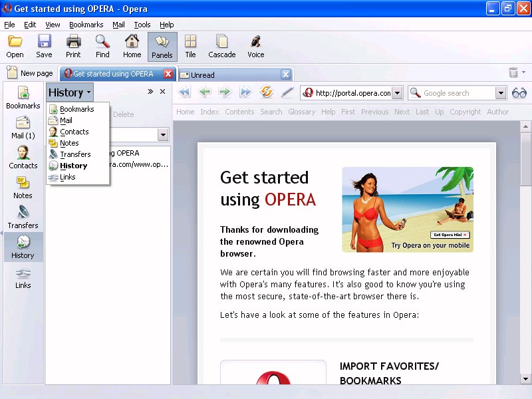Click the Get Opera Mini banner button

[x=450, y=235]
